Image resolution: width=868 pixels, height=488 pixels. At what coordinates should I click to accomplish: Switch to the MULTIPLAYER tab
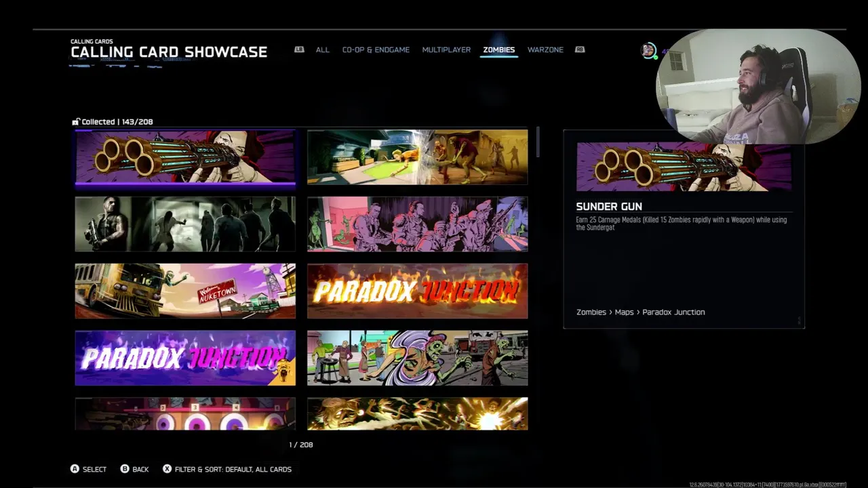click(x=446, y=49)
